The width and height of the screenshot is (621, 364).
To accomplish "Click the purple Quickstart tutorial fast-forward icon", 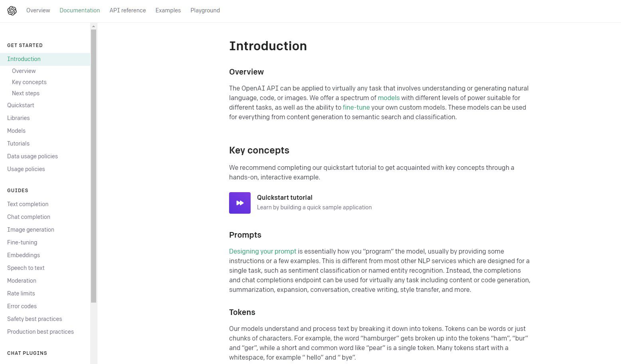I will (x=239, y=203).
